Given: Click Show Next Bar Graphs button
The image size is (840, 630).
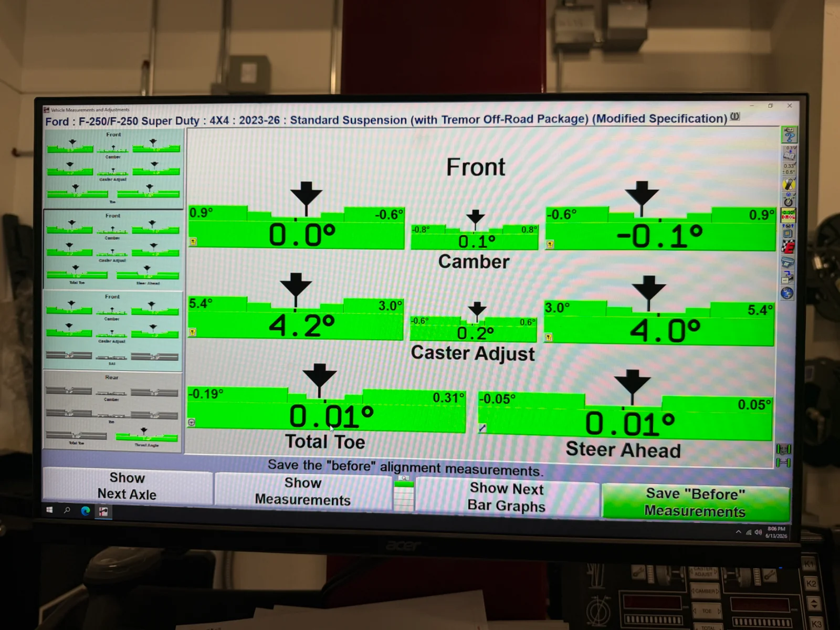Looking at the screenshot, I should click(507, 497).
